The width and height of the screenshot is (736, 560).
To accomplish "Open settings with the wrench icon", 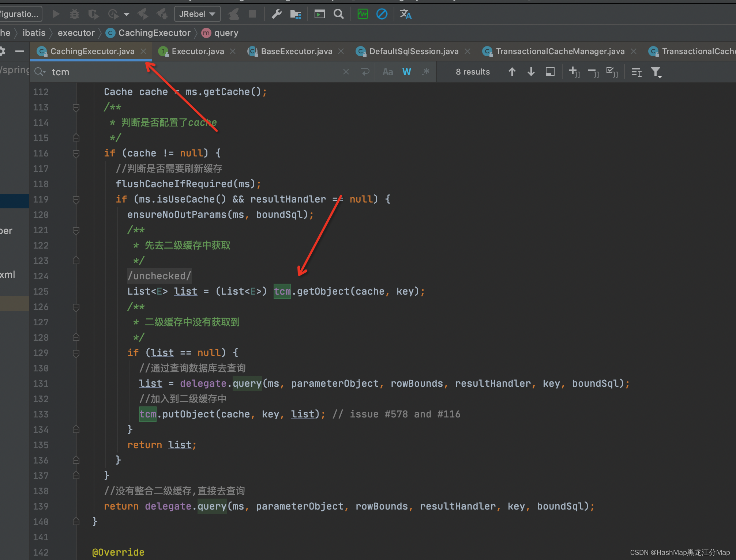I will 277,14.
